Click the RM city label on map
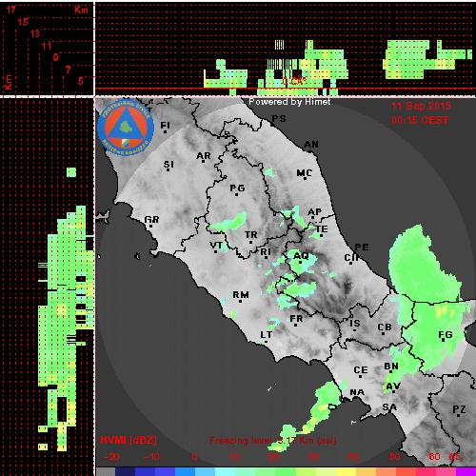The width and height of the screenshot is (476, 476). tap(241, 295)
